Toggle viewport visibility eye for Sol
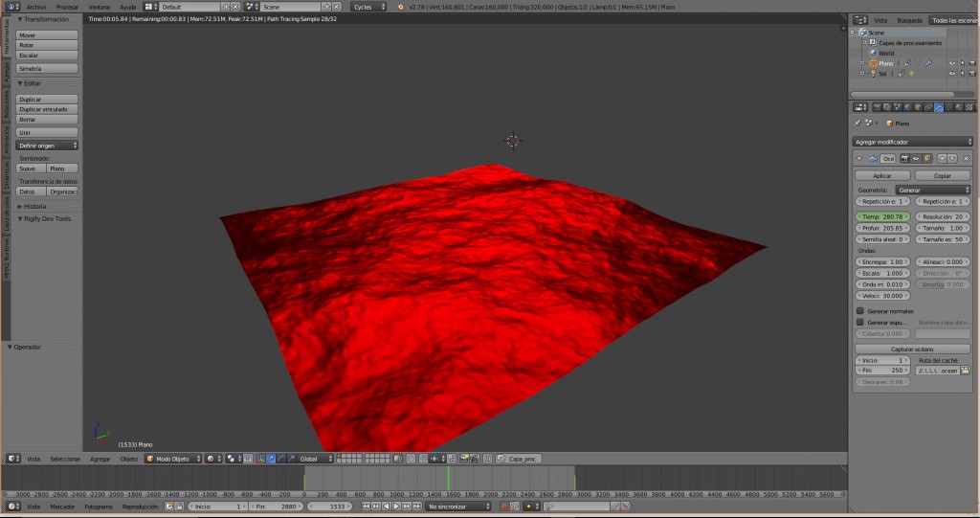980x518 pixels. click(952, 73)
